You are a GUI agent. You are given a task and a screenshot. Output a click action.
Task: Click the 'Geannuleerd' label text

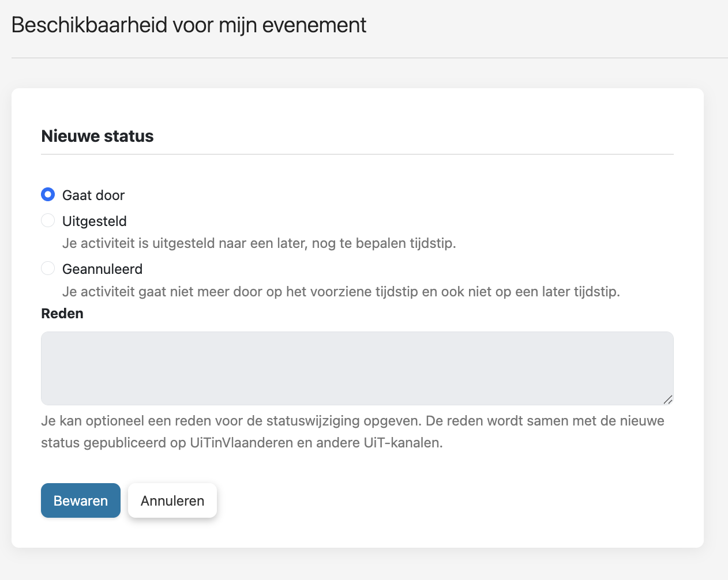(102, 269)
